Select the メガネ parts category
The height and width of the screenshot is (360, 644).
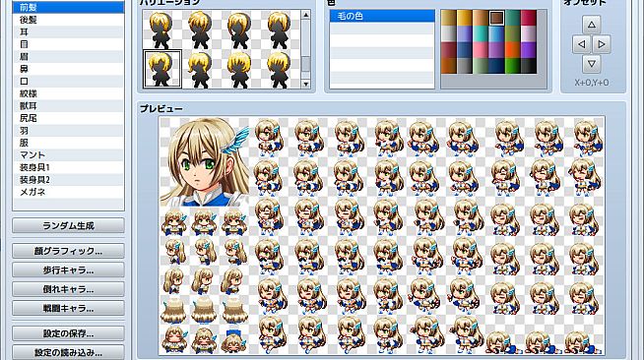68,192
